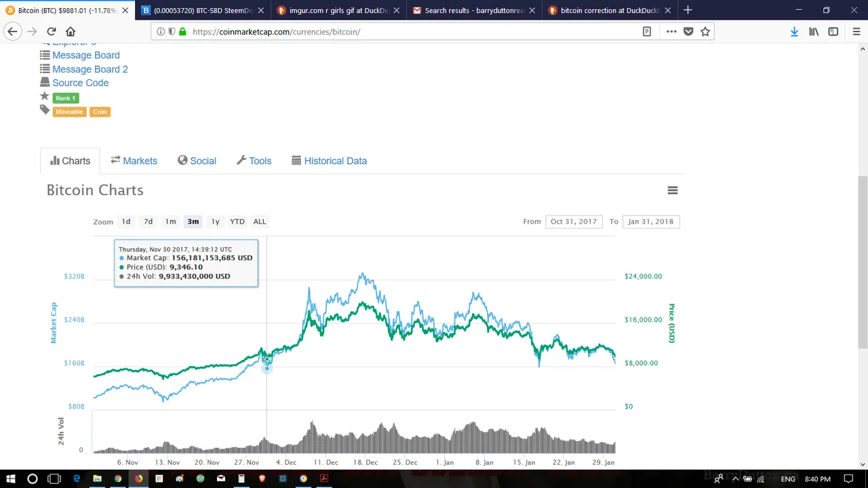Open the Windows Start menu
The width and height of the screenshot is (868, 488).
(x=10, y=479)
